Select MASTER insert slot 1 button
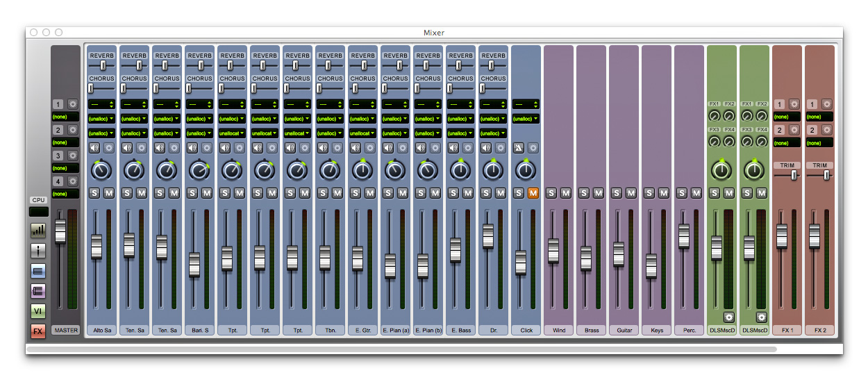 (x=58, y=104)
